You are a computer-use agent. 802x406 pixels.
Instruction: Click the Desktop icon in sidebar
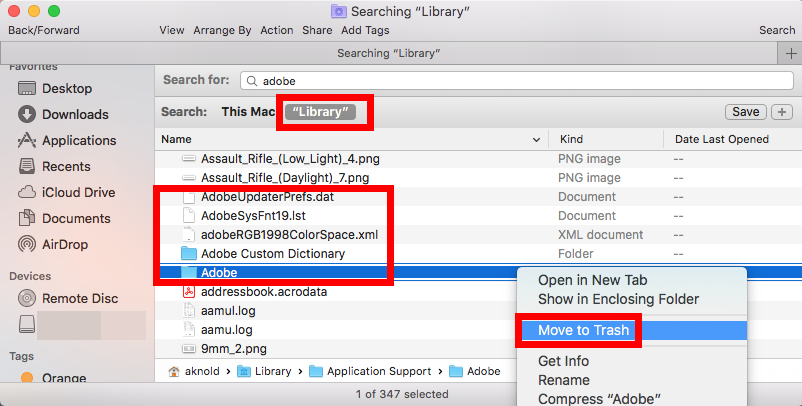click(27, 89)
